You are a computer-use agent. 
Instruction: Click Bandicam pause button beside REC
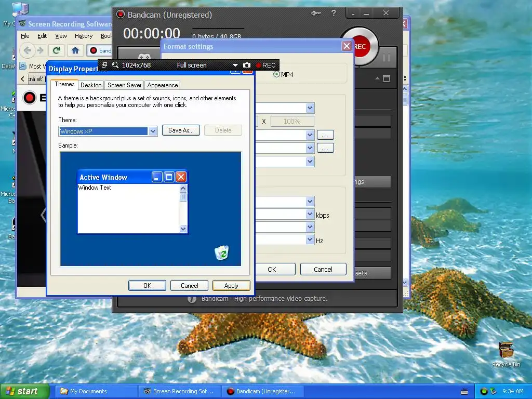(387, 58)
